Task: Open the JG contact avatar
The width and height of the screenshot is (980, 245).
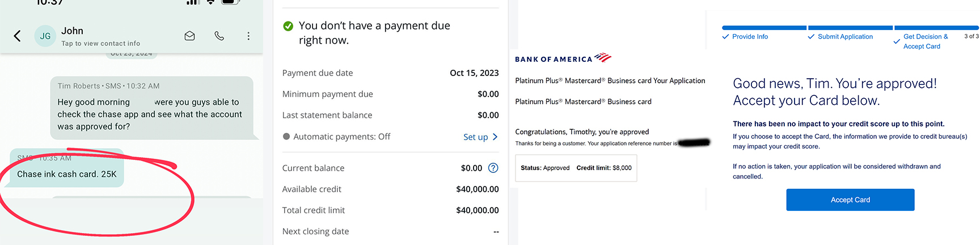Action: point(45,36)
